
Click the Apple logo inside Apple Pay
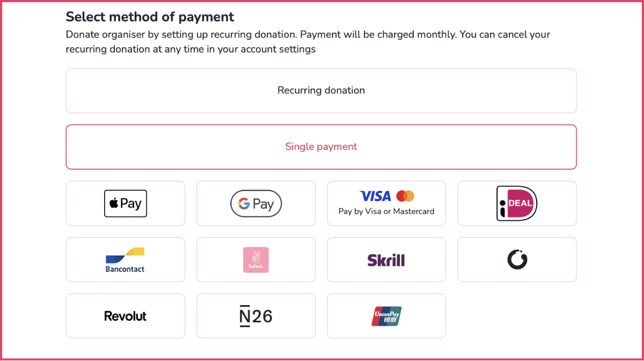113,204
